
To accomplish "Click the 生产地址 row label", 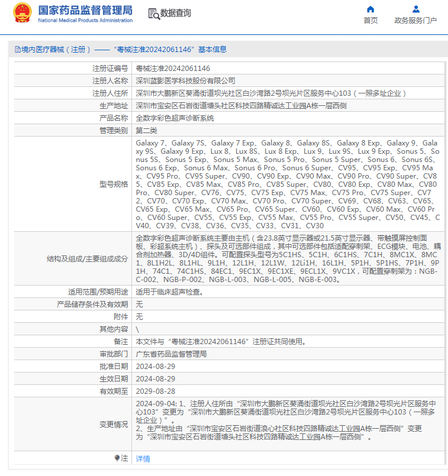I will [x=114, y=106].
